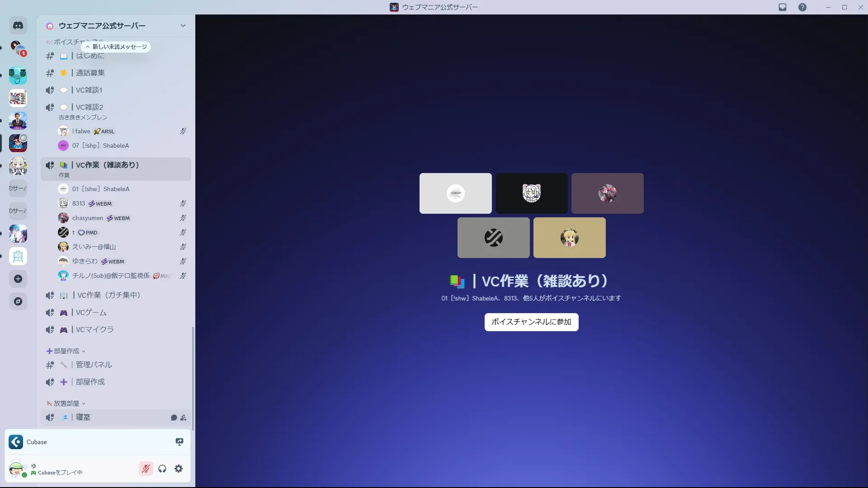Open chat icon on 寝室 channel
The width and height of the screenshot is (868, 488).
174,418
